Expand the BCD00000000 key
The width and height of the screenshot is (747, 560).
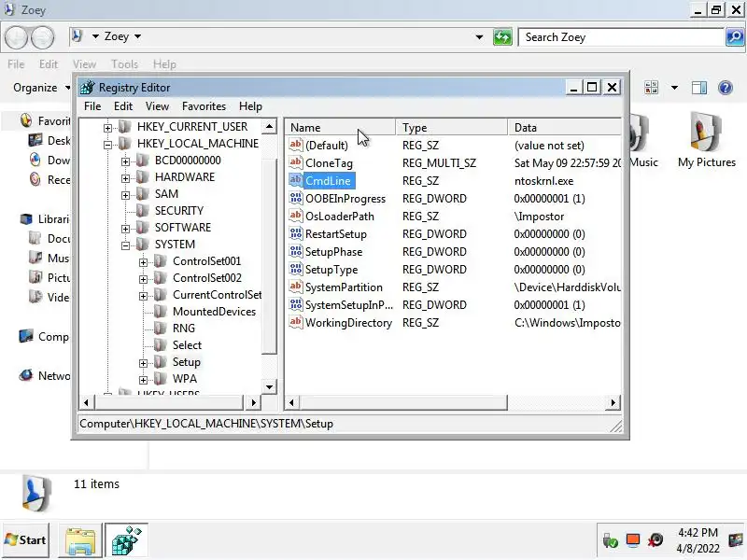click(125, 161)
